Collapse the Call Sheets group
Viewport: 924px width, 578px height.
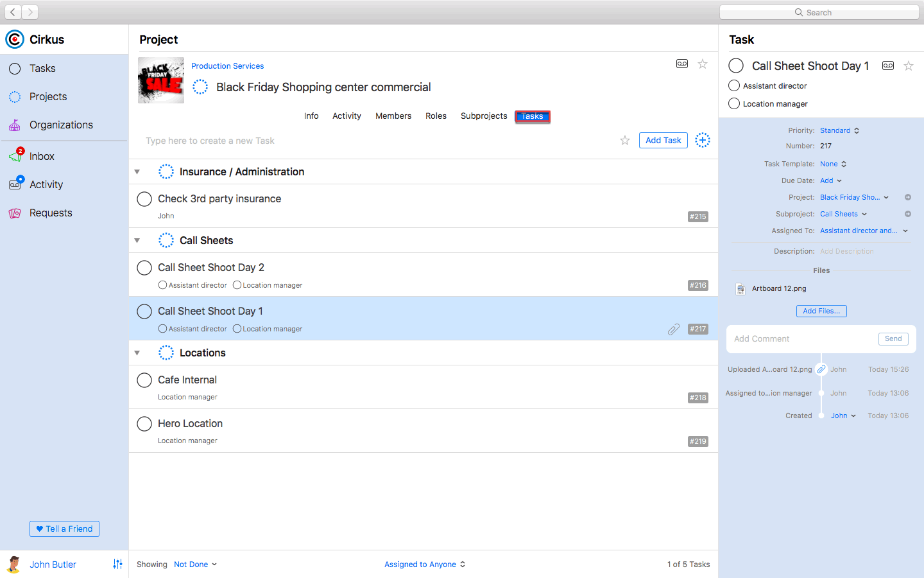(x=137, y=240)
